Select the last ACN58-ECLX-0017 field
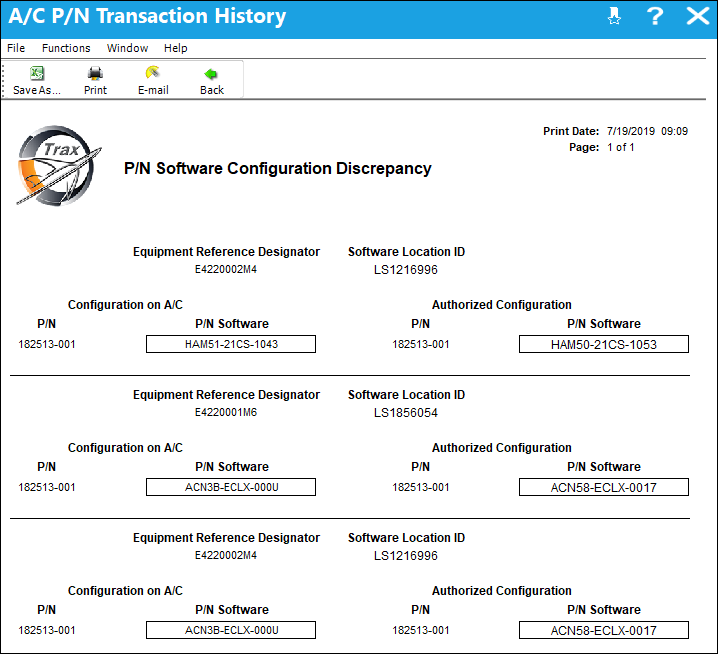Viewport: 718px width, 654px height. 604,630
